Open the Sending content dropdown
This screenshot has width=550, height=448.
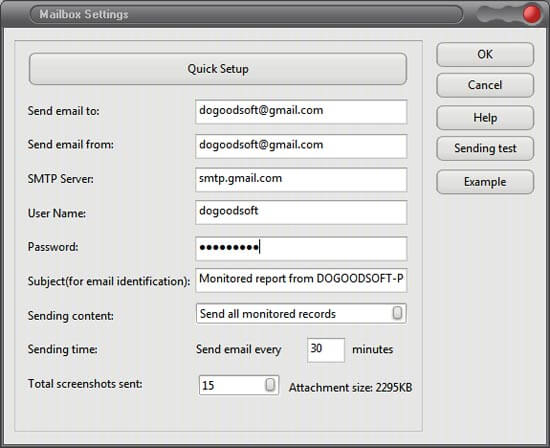pyautogui.click(x=301, y=313)
